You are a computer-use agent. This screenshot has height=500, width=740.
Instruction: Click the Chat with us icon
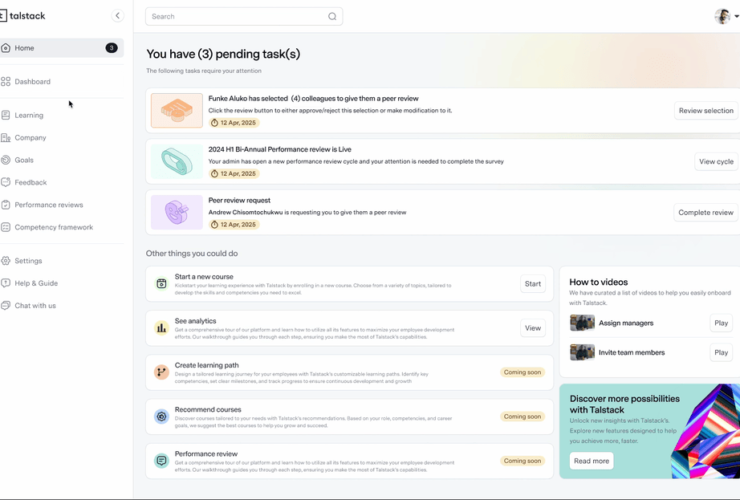pos(6,305)
